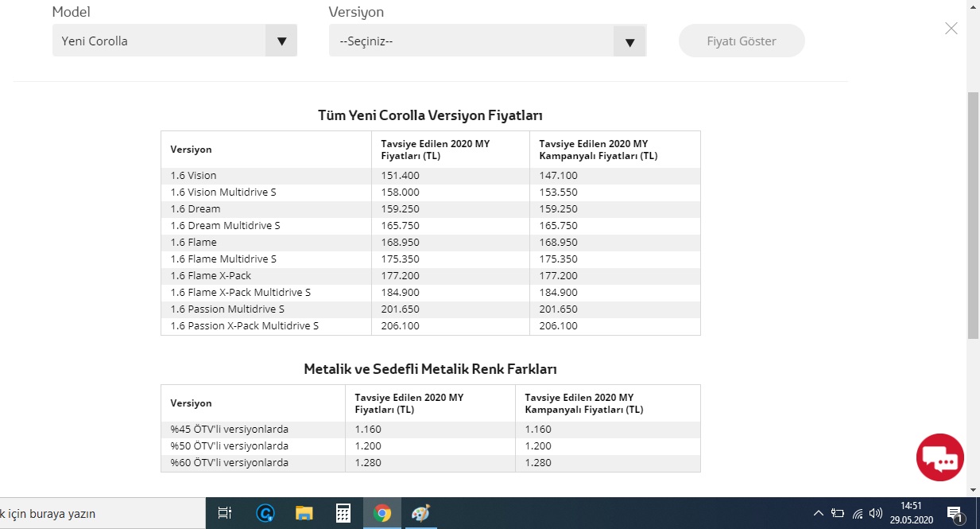The height and width of the screenshot is (529, 980).
Task: Click the 1.6 Flame X-Pack label
Action: (211, 276)
